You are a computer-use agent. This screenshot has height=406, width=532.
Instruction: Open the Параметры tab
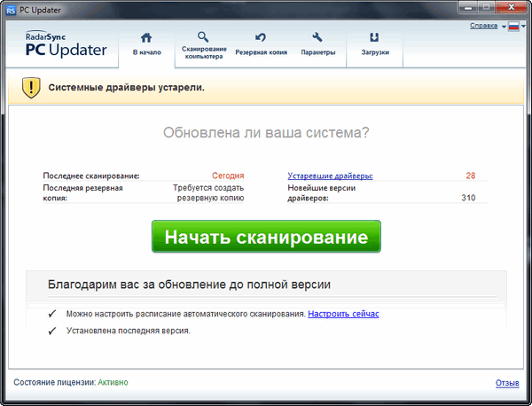click(x=318, y=45)
